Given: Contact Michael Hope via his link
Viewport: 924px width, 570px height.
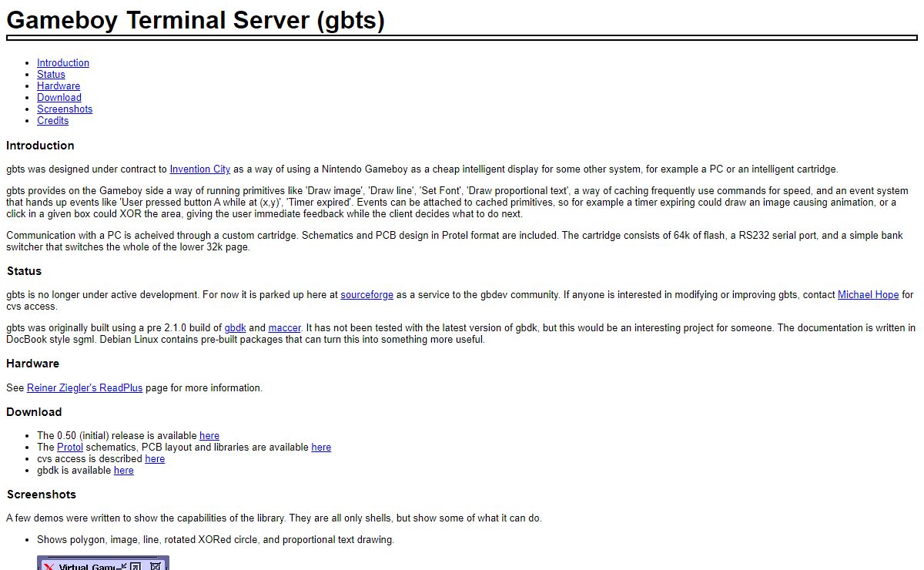Looking at the screenshot, I should click(x=868, y=295).
